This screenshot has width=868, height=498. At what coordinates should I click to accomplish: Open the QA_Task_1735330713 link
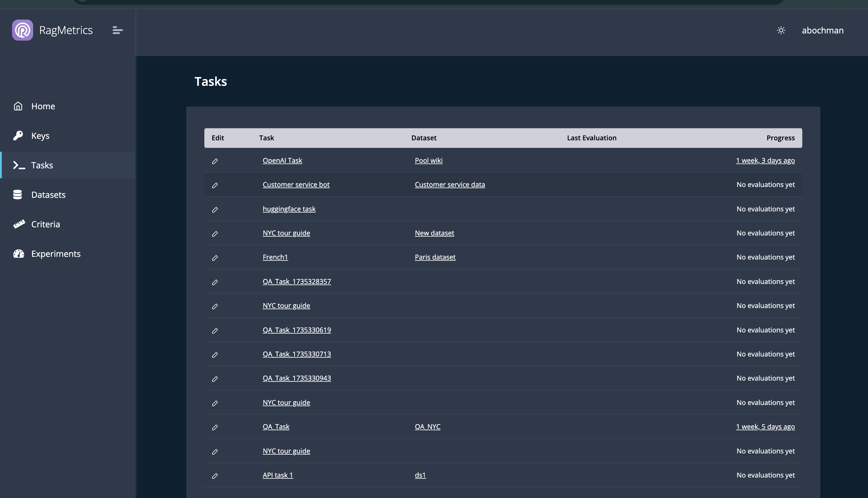[297, 354]
